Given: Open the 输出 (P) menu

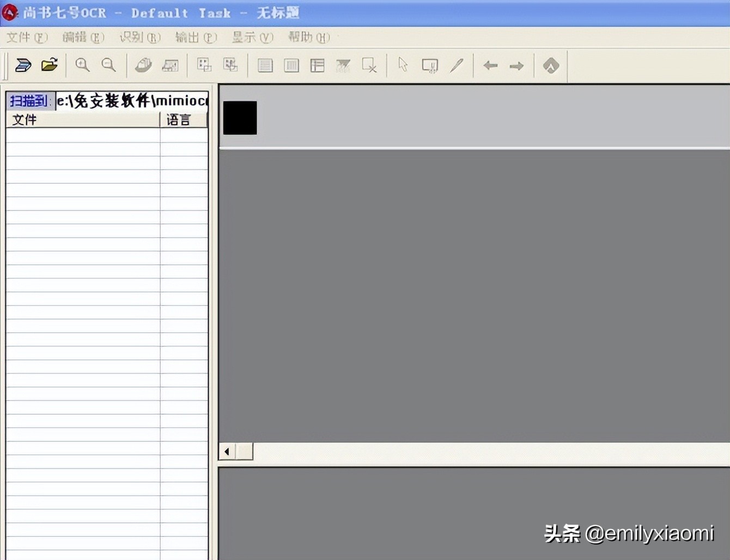Looking at the screenshot, I should (x=196, y=38).
